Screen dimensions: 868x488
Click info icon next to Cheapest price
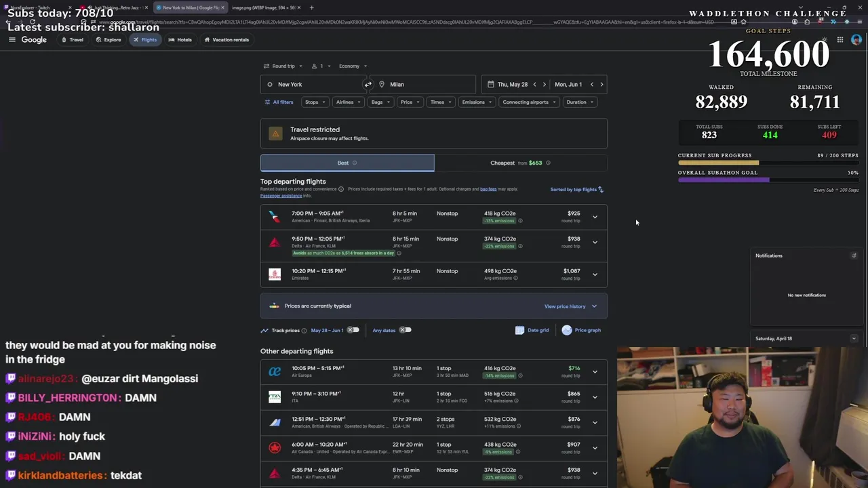tap(548, 163)
